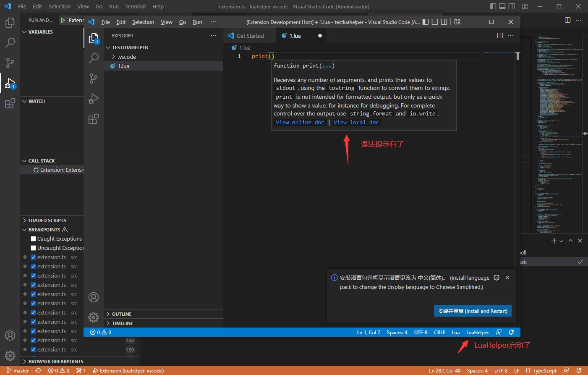The image size is (588, 375).
Task: Open Accounts in Extension Development Host activity bar
Action: (x=94, y=297)
